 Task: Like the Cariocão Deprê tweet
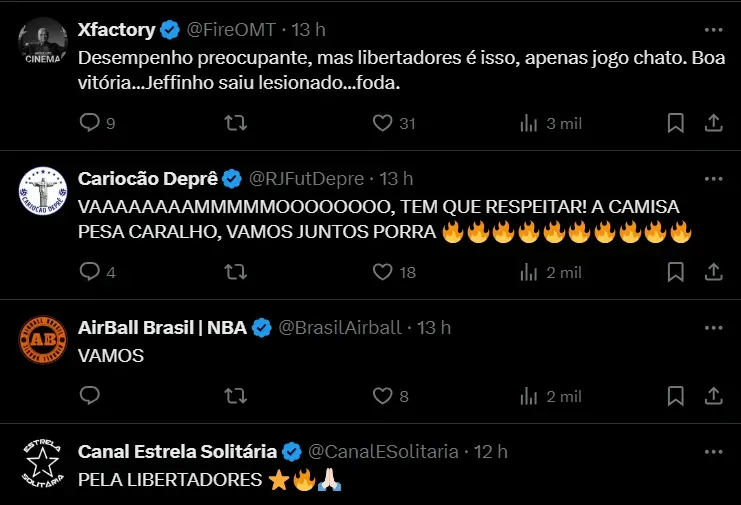pyautogui.click(x=382, y=272)
